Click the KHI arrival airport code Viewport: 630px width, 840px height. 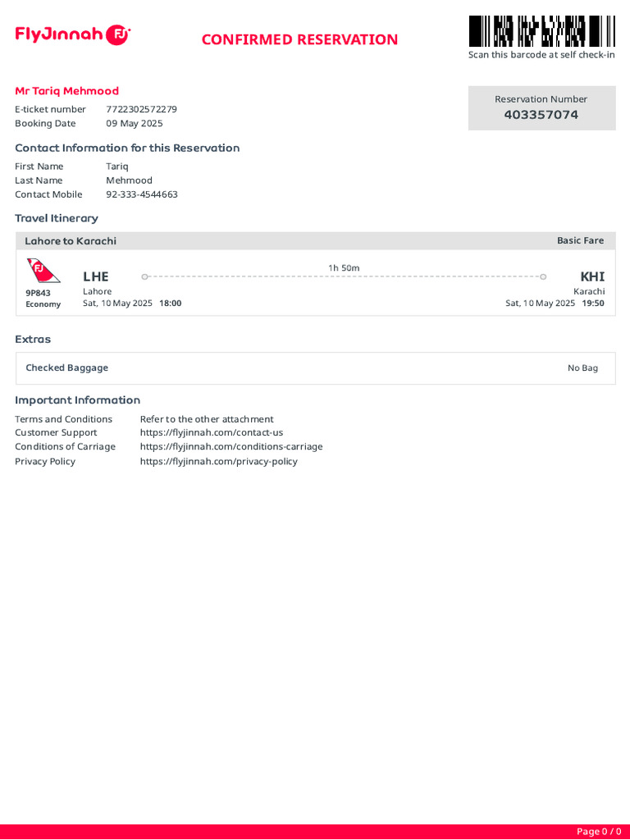592,276
